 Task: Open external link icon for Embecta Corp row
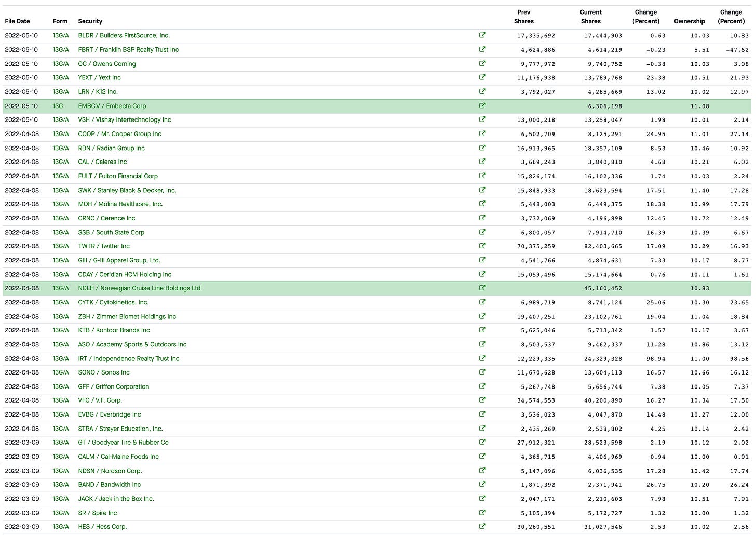[482, 105]
